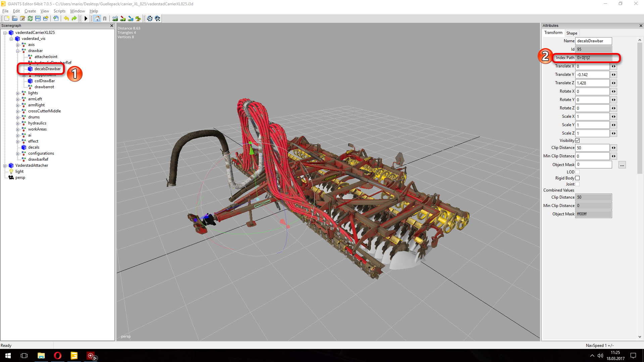Click the Name input field
The width and height of the screenshot is (644, 362).
pos(593,41)
